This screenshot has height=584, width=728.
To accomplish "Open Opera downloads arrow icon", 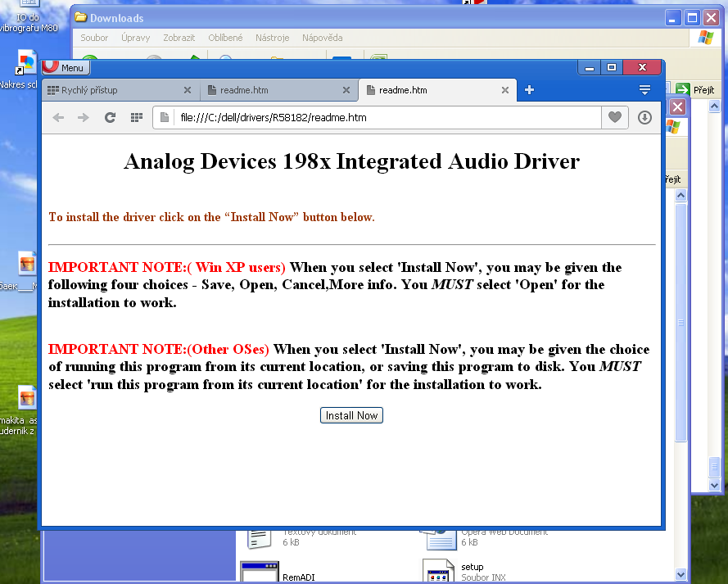I will (x=644, y=117).
